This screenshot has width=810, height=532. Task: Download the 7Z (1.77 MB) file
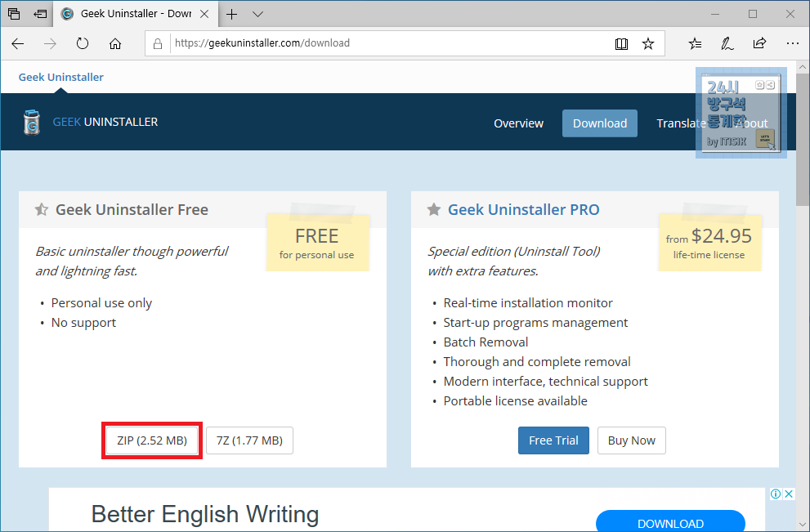point(249,440)
